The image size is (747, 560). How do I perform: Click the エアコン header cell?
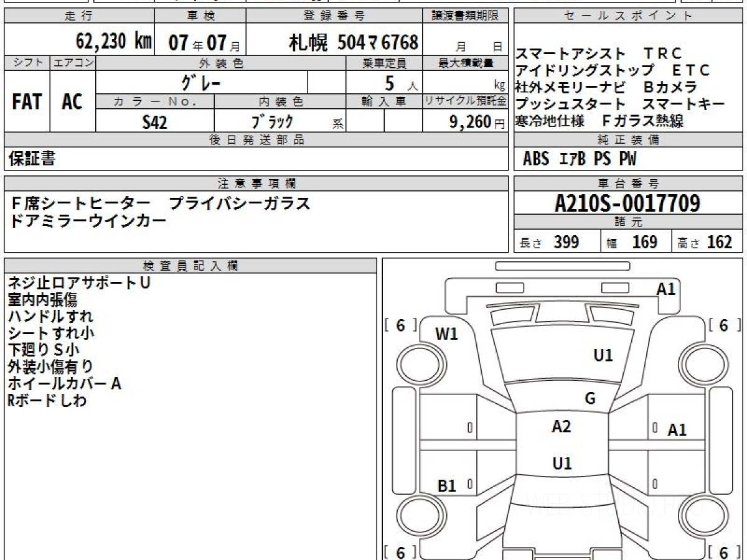pyautogui.click(x=73, y=62)
